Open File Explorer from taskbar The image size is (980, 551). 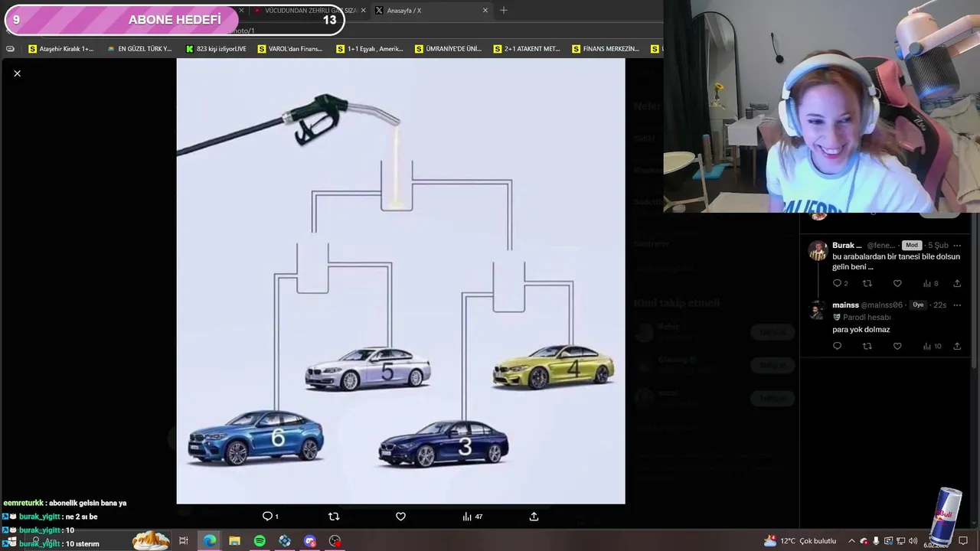[x=234, y=541]
